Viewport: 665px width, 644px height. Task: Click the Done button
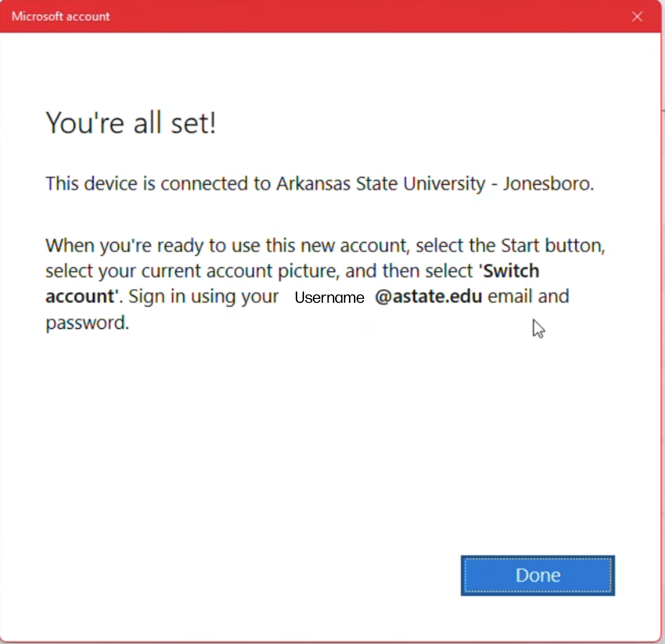538,575
